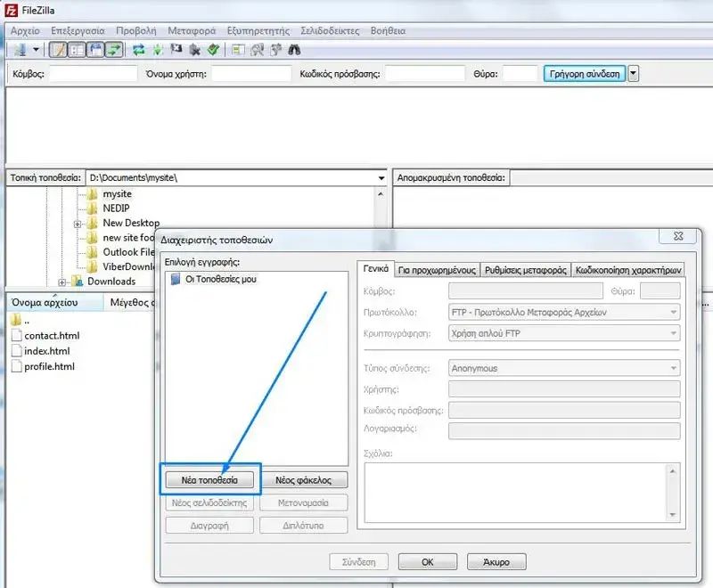The width and height of the screenshot is (713, 588).
Task: Click the Νέα τοποθεσία button
Action: click(209, 480)
